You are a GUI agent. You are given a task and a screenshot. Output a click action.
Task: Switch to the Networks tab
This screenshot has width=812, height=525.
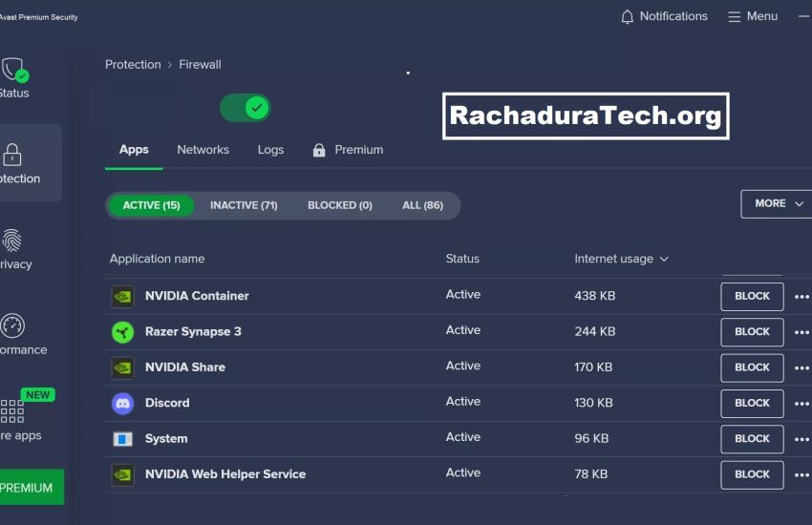203,150
